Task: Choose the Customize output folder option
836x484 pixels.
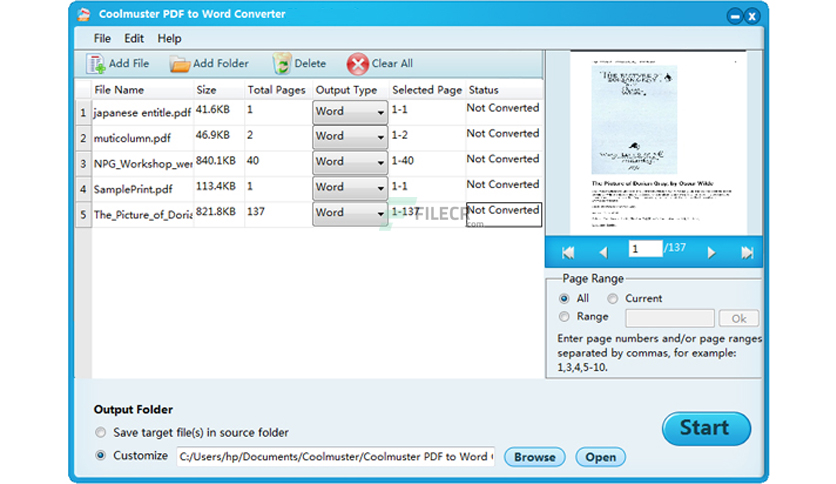Action: (x=100, y=456)
